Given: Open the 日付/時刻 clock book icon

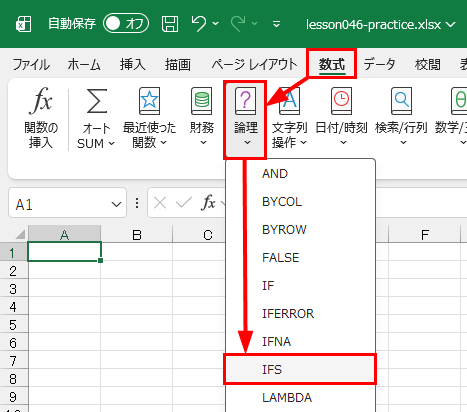Looking at the screenshot, I should 341,101.
